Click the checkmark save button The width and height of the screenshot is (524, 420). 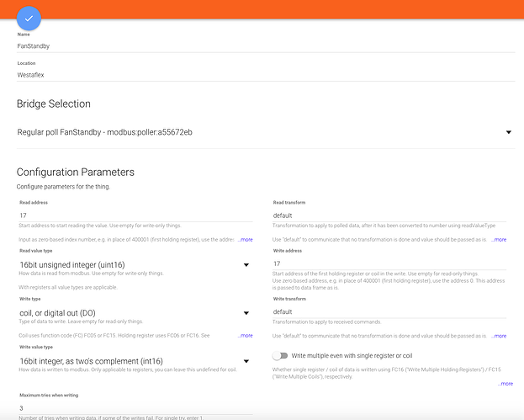(29, 17)
